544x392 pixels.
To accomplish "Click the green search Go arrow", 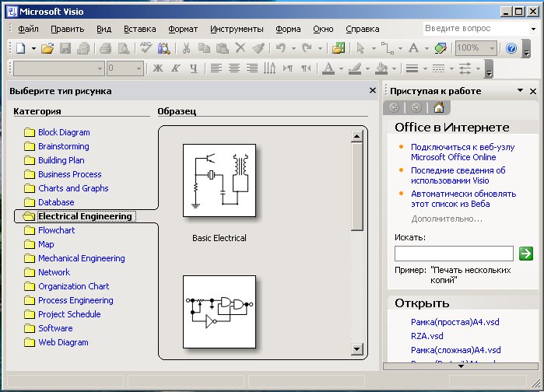I will point(526,254).
